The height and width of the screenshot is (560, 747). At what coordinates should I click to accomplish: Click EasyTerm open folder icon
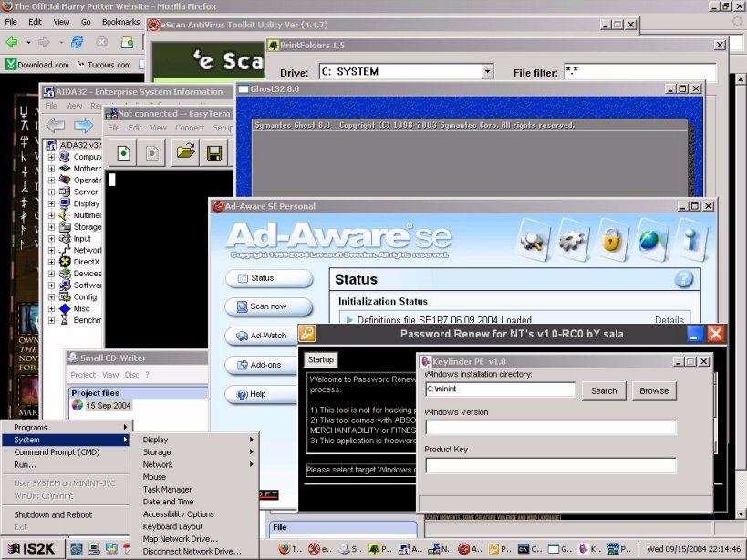[x=185, y=153]
